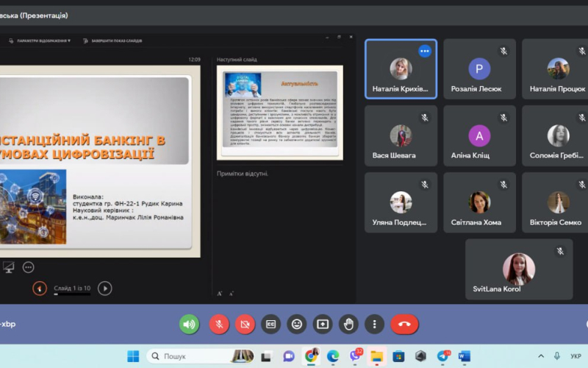This screenshot has height=368, width=588.
Task: Click the Примітки відсутні notes text
Action: tap(243, 174)
